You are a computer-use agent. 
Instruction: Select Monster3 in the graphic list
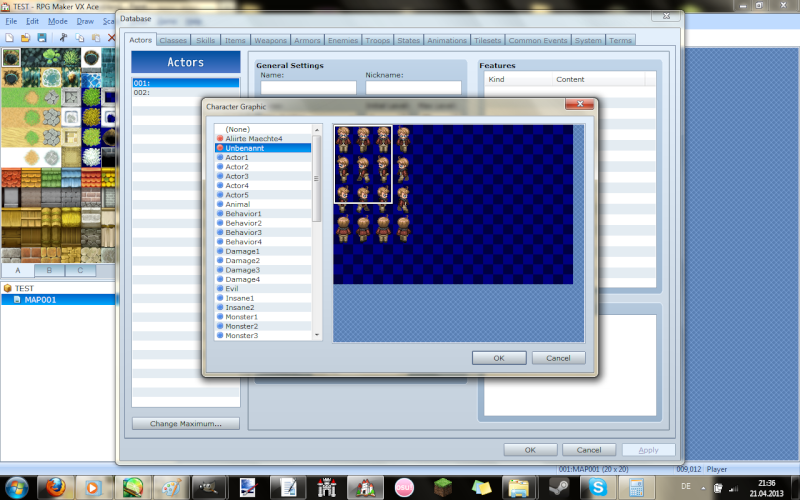point(263,335)
